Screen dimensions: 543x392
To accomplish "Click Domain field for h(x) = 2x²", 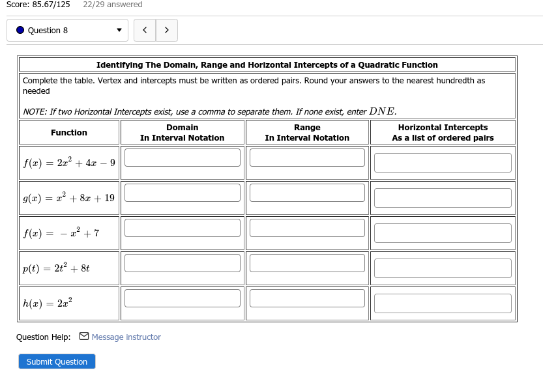I will [x=183, y=298].
